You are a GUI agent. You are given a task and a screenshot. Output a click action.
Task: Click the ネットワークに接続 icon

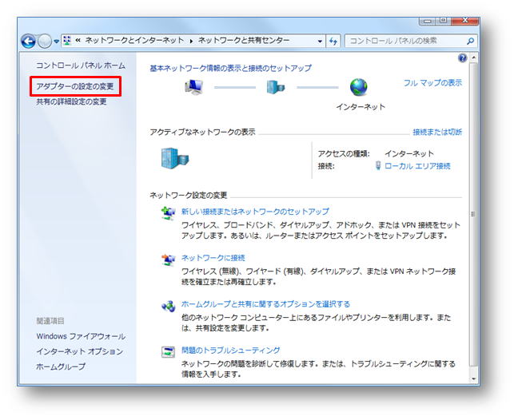[x=168, y=260]
